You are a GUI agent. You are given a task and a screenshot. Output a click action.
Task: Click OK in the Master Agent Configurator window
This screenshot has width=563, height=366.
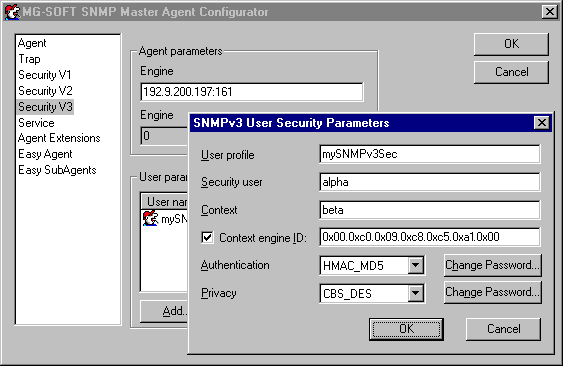pos(511,44)
